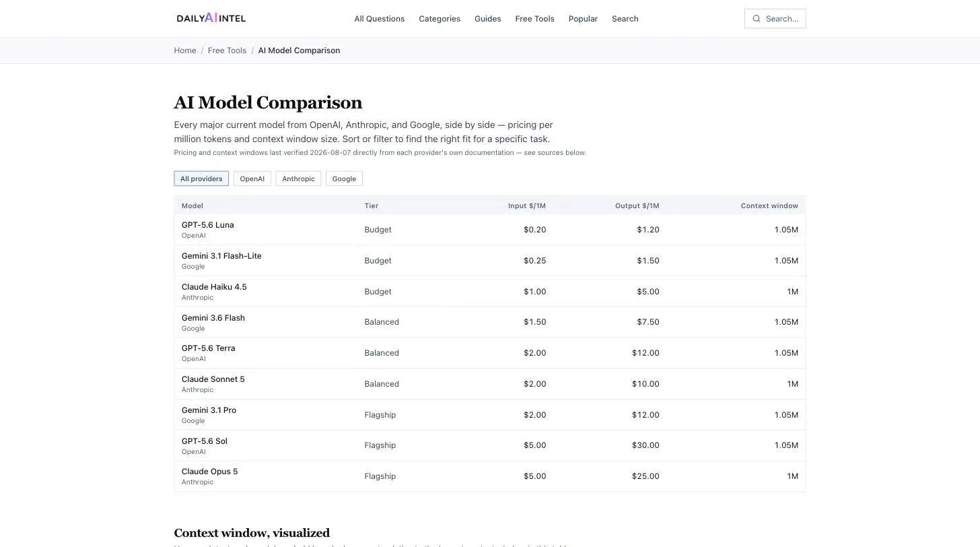Click the $0.20 input price for GPT-5.6 Luna
The height and width of the screenshot is (547, 980).
pos(535,230)
